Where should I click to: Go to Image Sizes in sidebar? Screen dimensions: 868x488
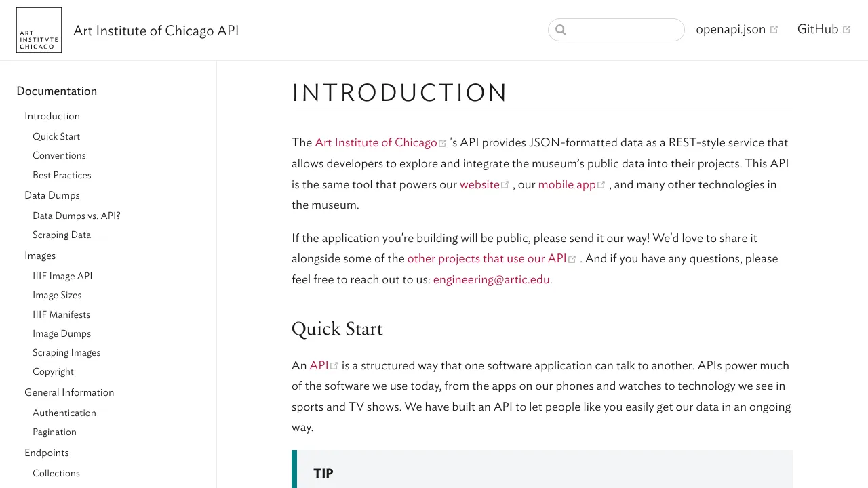pyautogui.click(x=57, y=295)
